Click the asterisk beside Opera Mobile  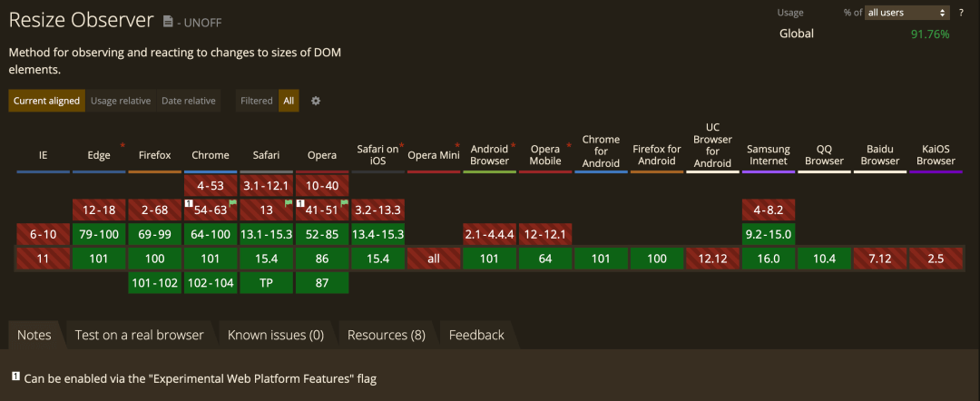569,146
